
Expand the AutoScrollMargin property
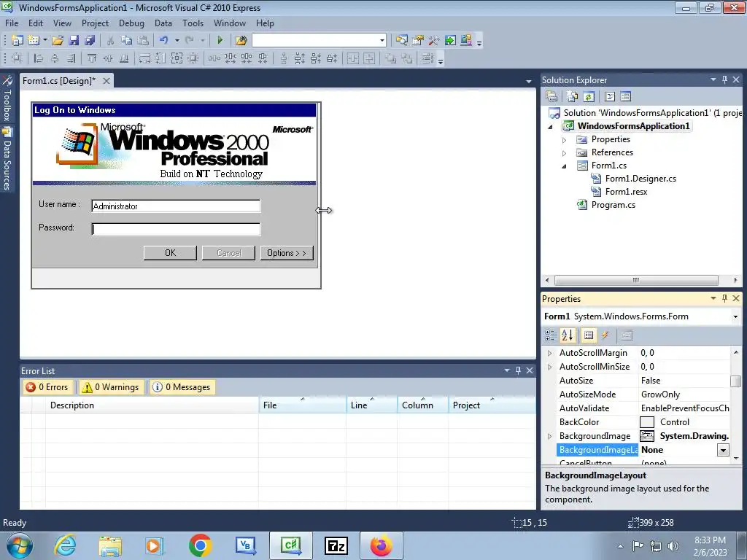pyautogui.click(x=550, y=353)
